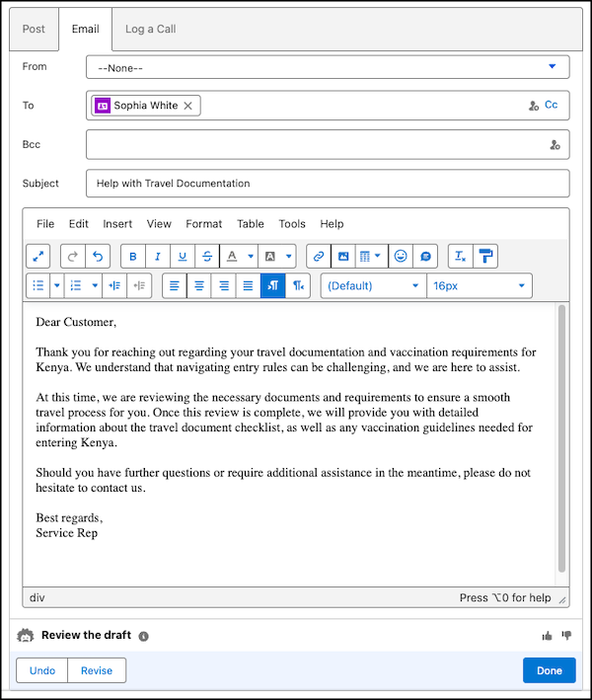
Task: Align text left
Action: [x=175, y=285]
